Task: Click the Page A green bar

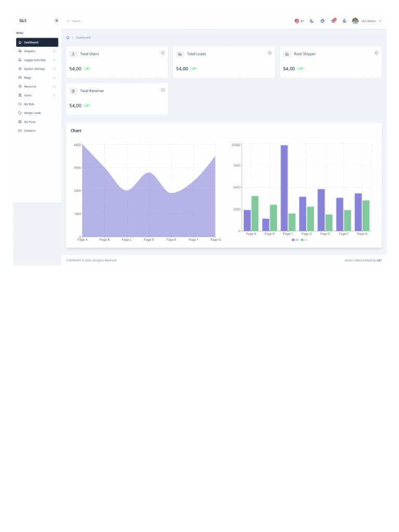Action: 255,214
